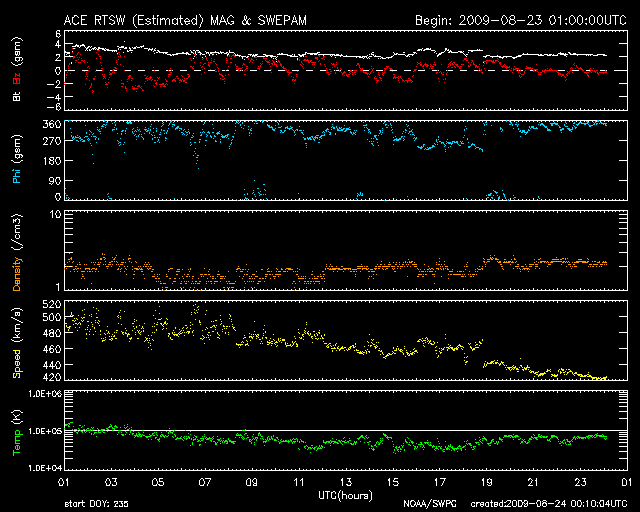640x512 pixels.
Task: Select the '07' hour tick label
Action: [205, 483]
